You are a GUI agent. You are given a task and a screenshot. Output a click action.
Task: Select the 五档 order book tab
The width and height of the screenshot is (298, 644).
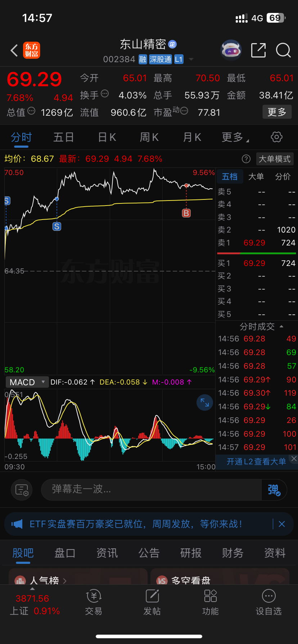(x=230, y=176)
